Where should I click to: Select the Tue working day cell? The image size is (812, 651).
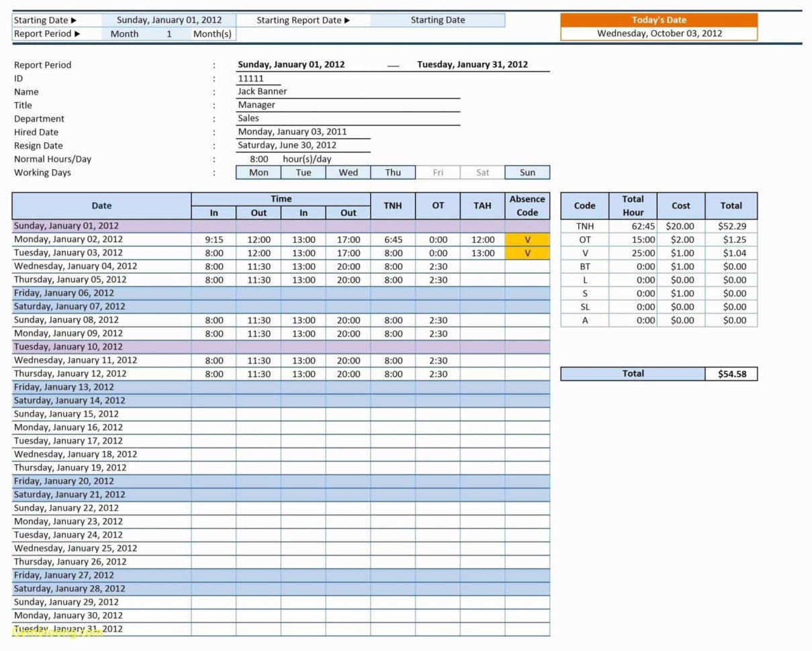304,172
